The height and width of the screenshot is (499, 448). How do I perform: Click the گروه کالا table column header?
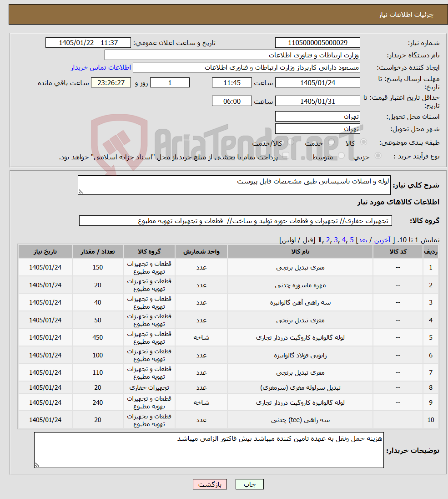pyautogui.click(x=149, y=251)
